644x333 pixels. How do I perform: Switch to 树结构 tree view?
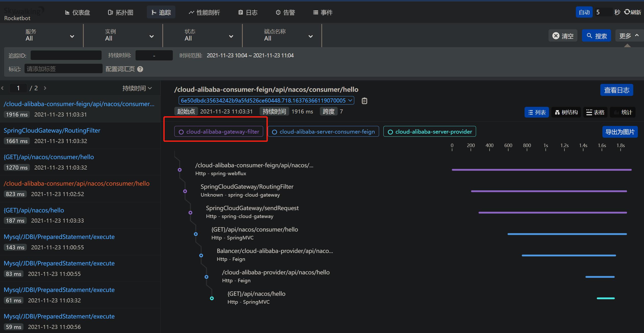click(x=566, y=112)
